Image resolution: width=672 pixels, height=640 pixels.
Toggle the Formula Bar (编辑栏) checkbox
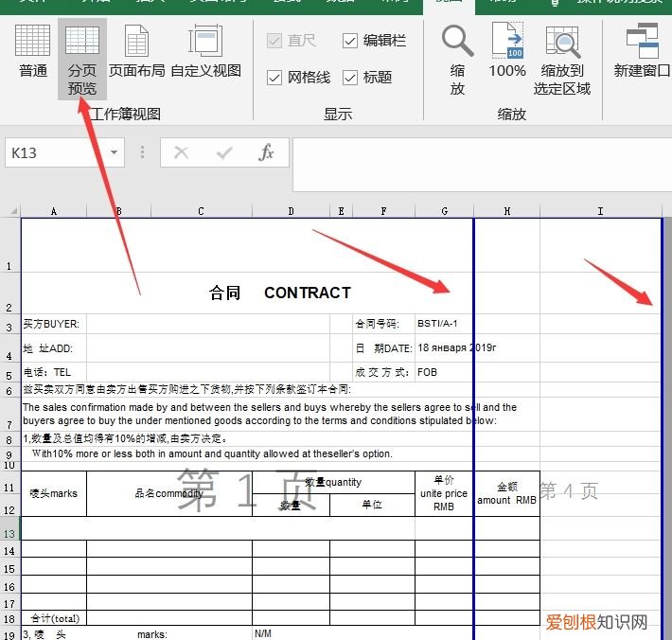point(350,41)
